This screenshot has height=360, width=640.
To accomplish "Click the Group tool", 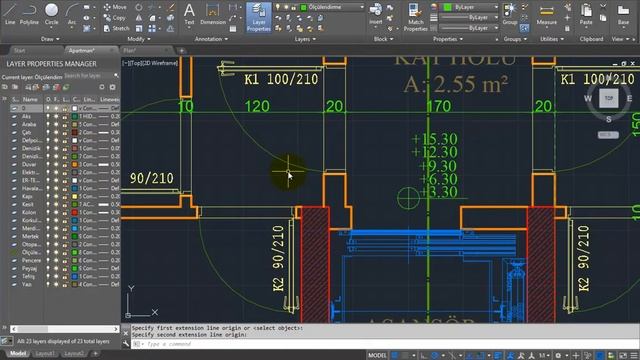I will click(510, 13).
